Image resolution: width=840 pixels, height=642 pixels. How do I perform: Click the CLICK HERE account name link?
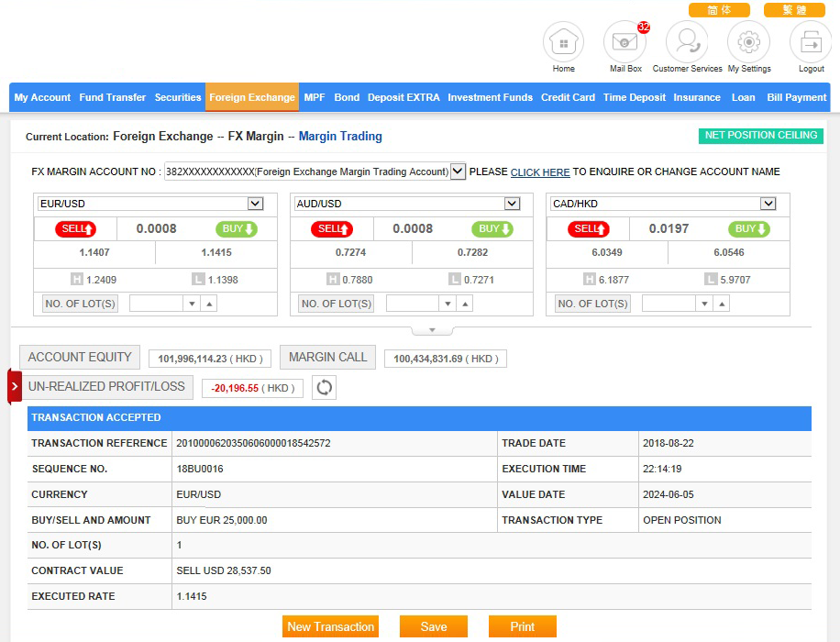point(540,172)
